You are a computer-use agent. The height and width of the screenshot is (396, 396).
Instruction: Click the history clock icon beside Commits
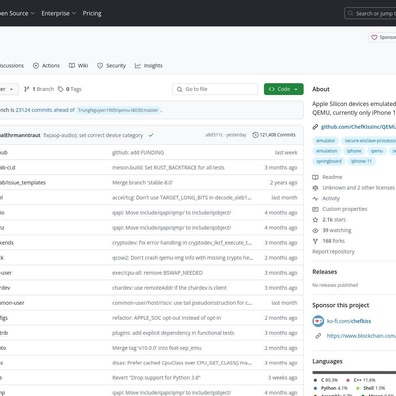coord(256,135)
